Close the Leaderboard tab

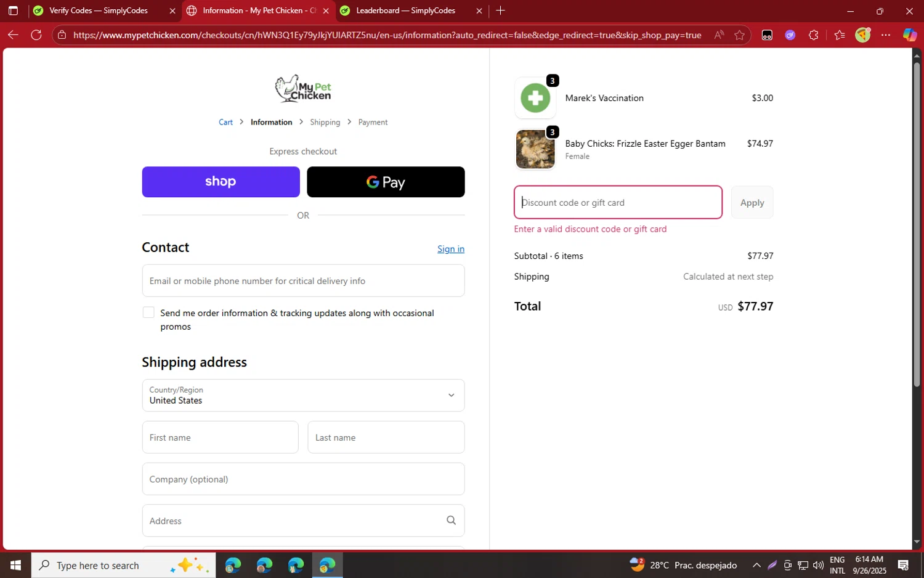pos(479,11)
